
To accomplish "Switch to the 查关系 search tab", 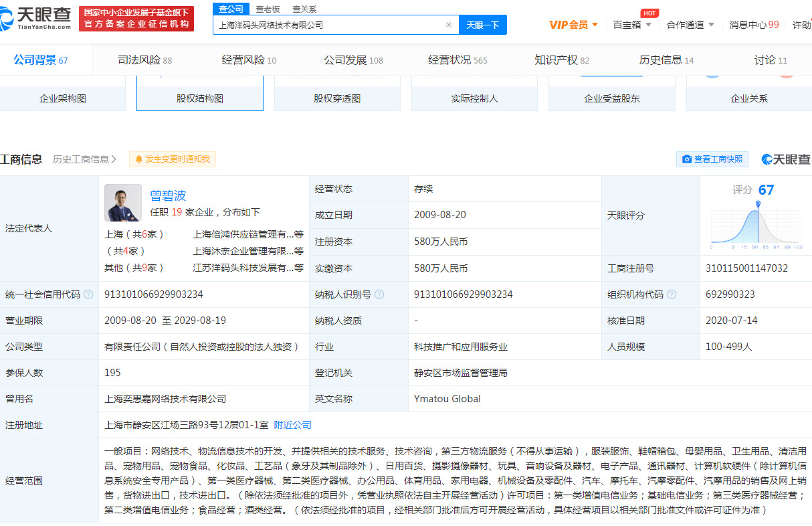I will [304, 9].
